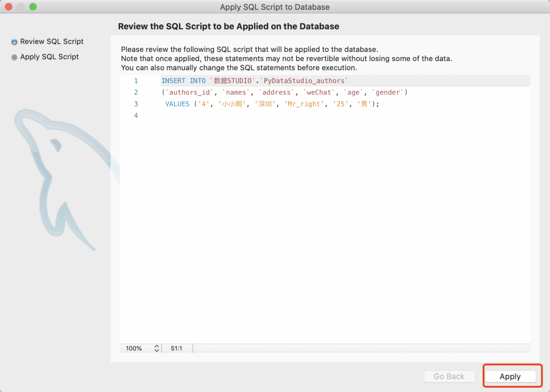Image resolution: width=550 pixels, height=392 pixels.
Task: Click line number 1 in the gutter
Action: [136, 80]
